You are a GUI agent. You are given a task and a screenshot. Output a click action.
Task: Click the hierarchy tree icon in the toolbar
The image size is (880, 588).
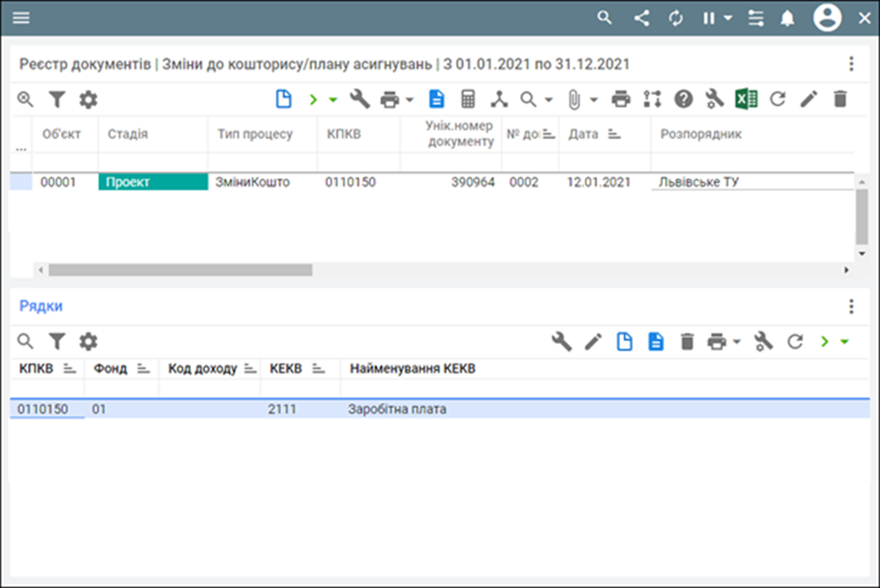(x=498, y=99)
